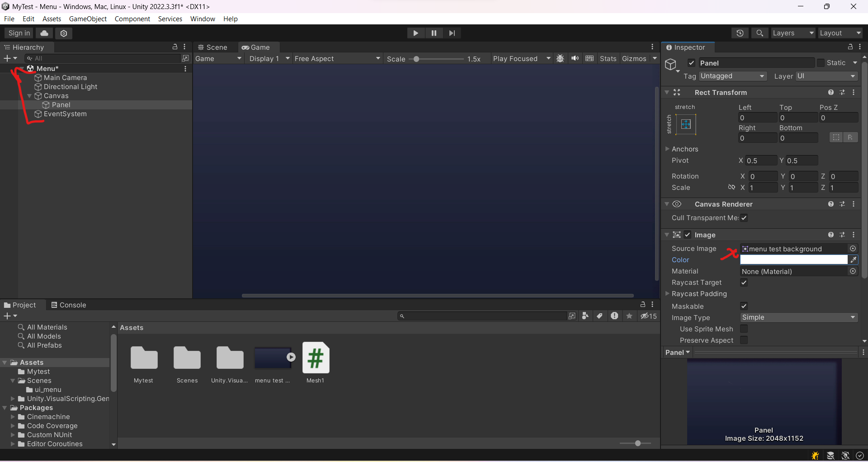Click the favorites star in Project toolbar

point(629,316)
